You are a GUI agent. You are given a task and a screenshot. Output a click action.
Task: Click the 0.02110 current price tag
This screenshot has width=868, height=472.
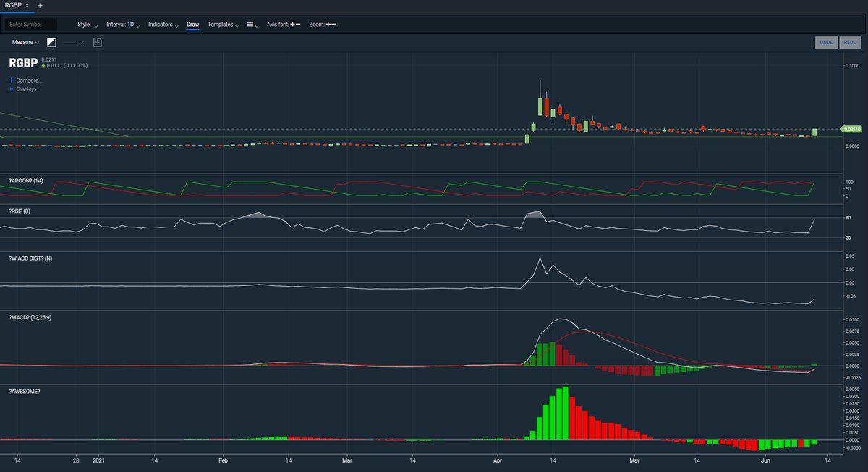pyautogui.click(x=853, y=129)
